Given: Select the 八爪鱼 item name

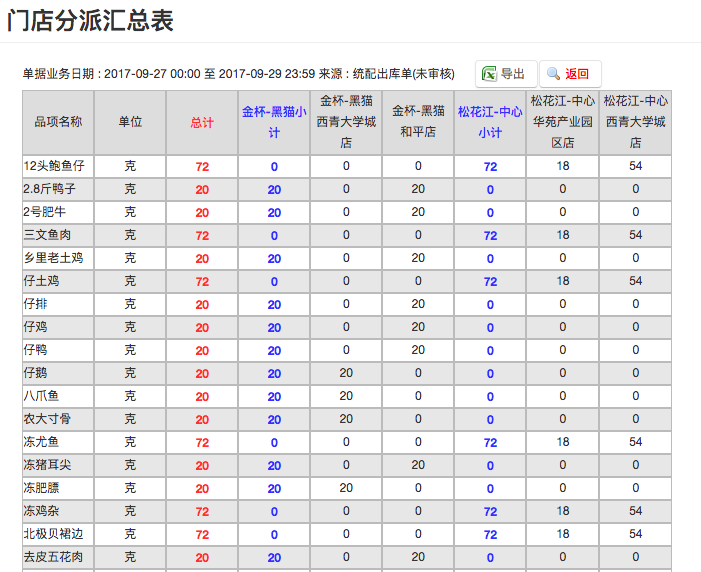Looking at the screenshot, I should pos(41,396).
